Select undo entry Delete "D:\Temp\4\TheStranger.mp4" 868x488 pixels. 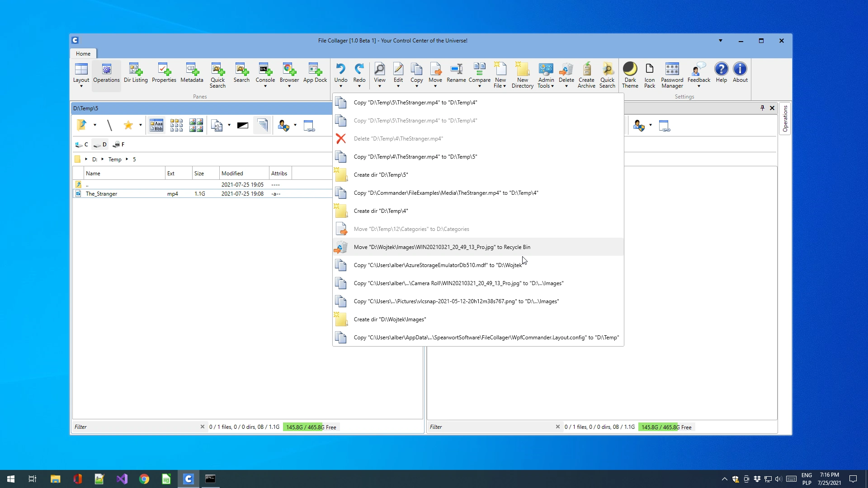pyautogui.click(x=478, y=138)
